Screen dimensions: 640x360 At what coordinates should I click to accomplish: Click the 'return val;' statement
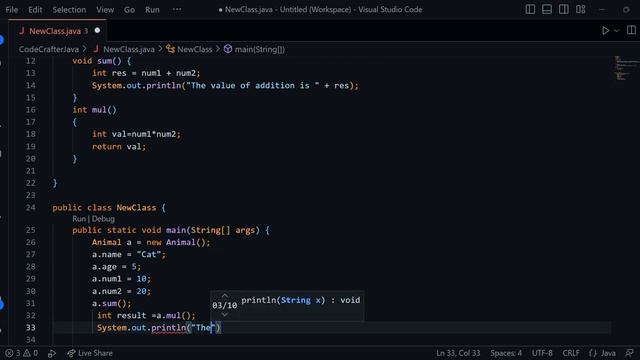(x=119, y=146)
